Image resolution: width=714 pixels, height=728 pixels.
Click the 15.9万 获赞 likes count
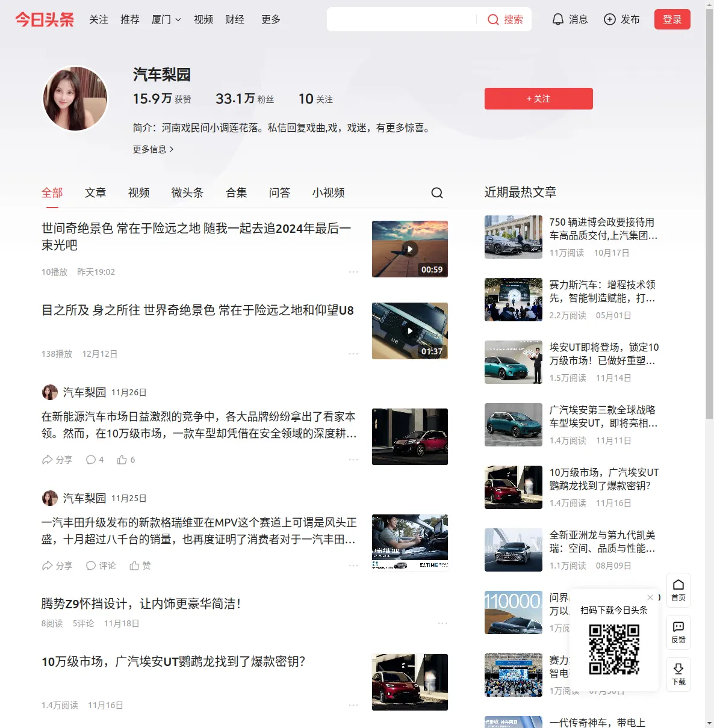tap(162, 99)
